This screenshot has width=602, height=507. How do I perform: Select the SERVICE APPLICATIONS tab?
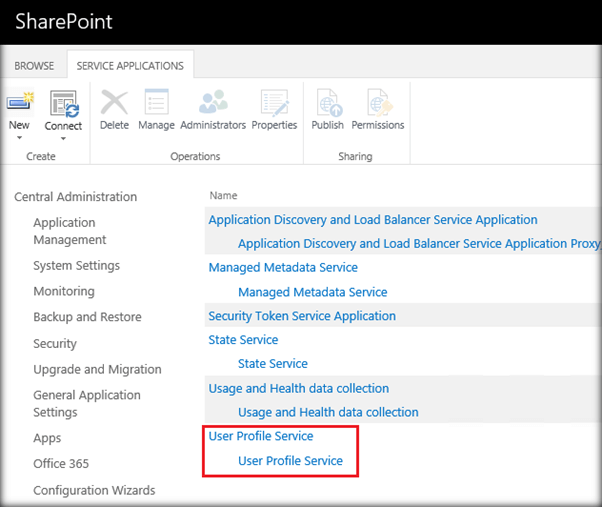[131, 66]
